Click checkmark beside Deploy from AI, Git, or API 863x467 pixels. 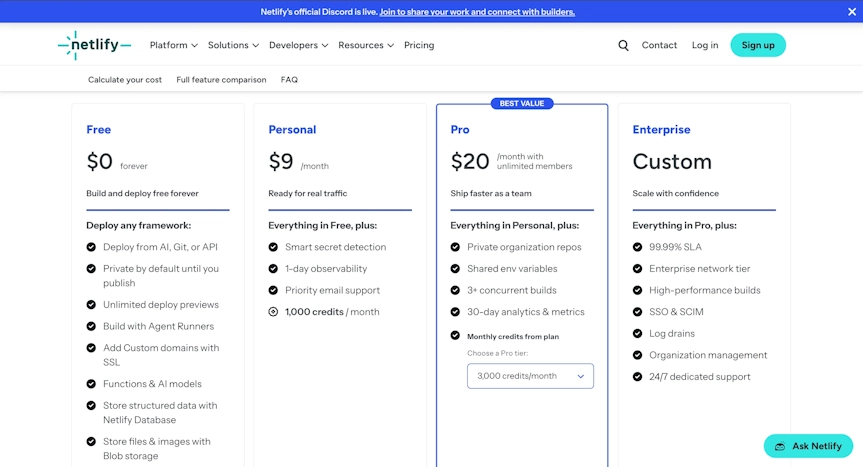[91, 247]
